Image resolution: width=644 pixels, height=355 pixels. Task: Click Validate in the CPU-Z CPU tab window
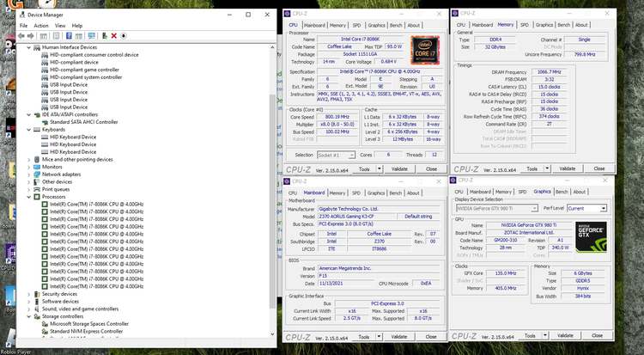click(x=399, y=169)
